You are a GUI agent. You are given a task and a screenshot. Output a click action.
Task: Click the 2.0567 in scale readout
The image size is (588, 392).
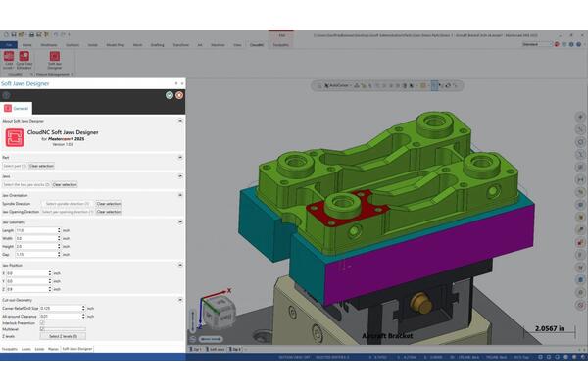[550, 328]
